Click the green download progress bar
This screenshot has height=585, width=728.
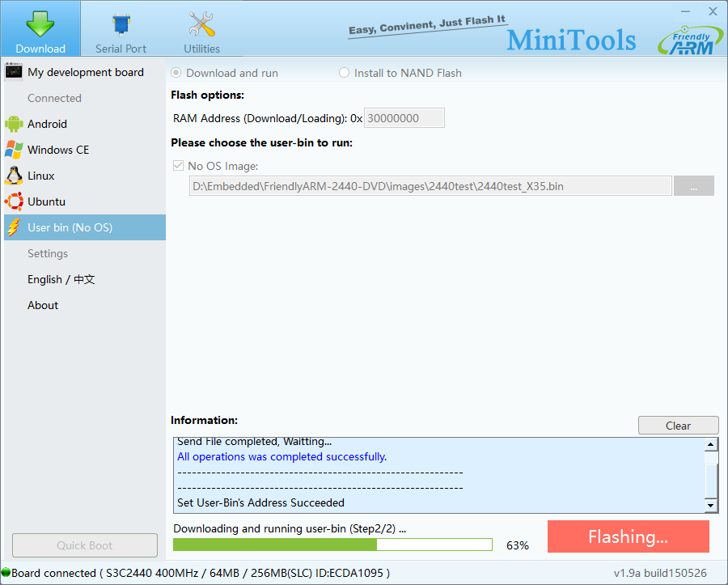(332, 545)
